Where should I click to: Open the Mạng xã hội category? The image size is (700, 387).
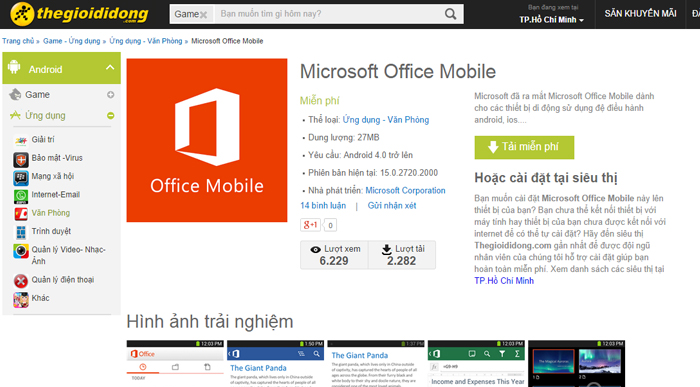click(x=53, y=176)
